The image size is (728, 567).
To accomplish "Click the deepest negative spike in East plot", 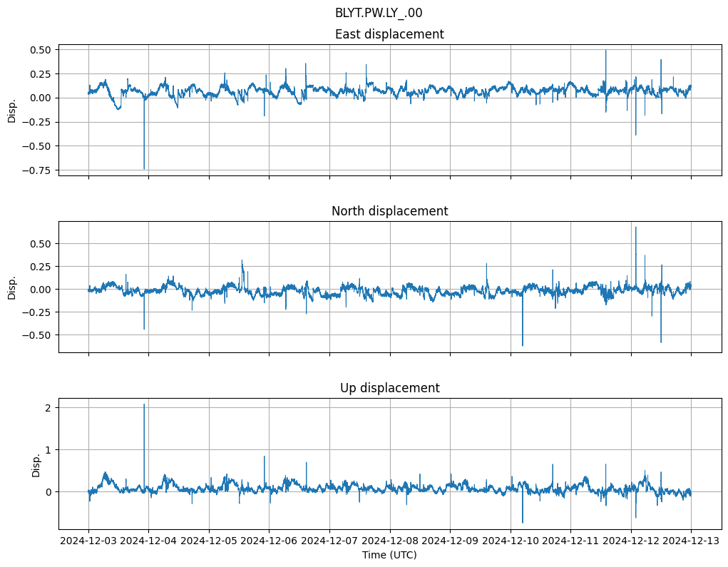I will pyautogui.click(x=144, y=168).
